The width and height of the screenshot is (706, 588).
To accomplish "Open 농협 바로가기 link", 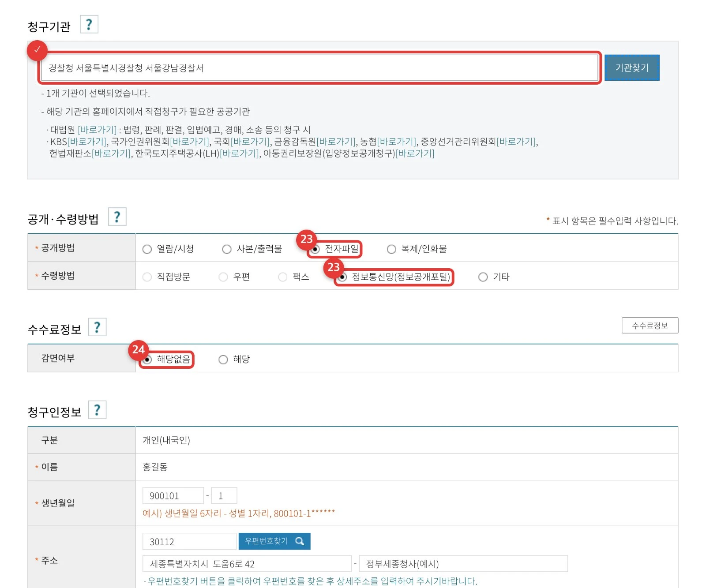I will coord(397,142).
